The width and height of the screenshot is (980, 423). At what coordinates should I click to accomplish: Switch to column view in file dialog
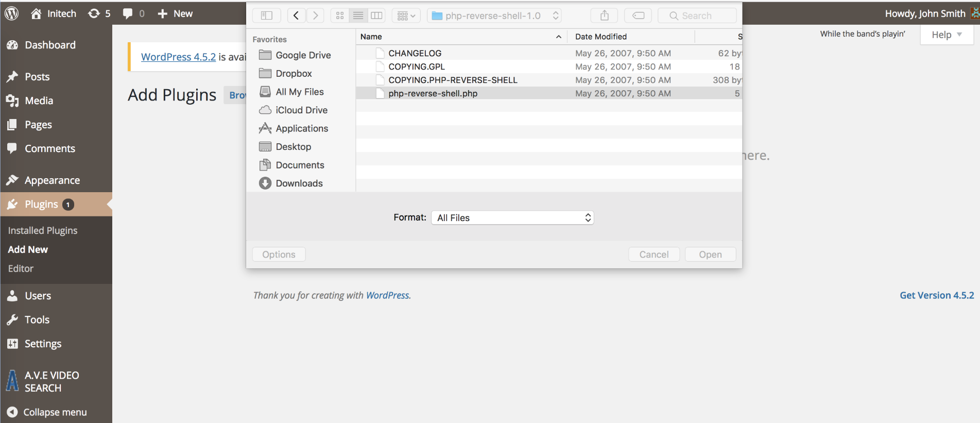click(x=376, y=15)
